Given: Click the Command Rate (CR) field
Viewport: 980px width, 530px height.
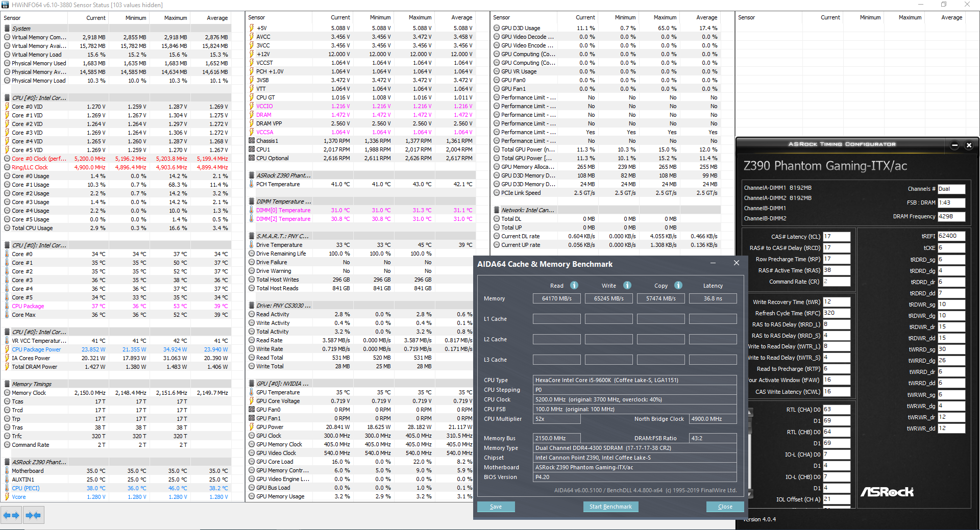Looking at the screenshot, I should click(837, 282).
